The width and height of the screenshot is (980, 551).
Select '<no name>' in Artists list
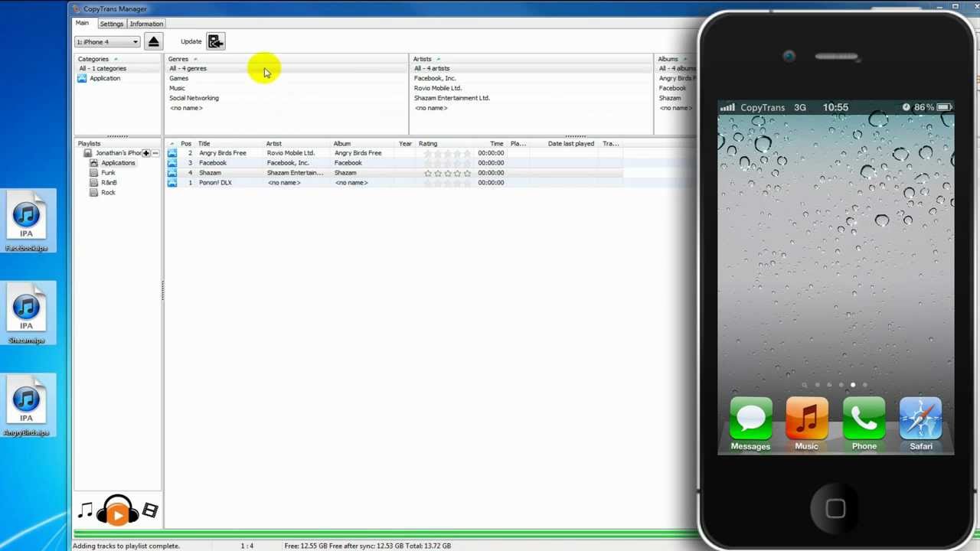431,109
